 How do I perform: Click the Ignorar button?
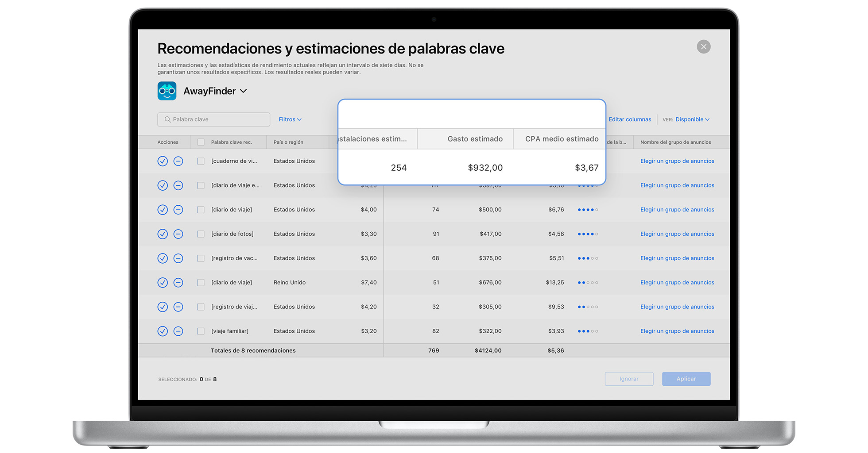click(x=629, y=379)
